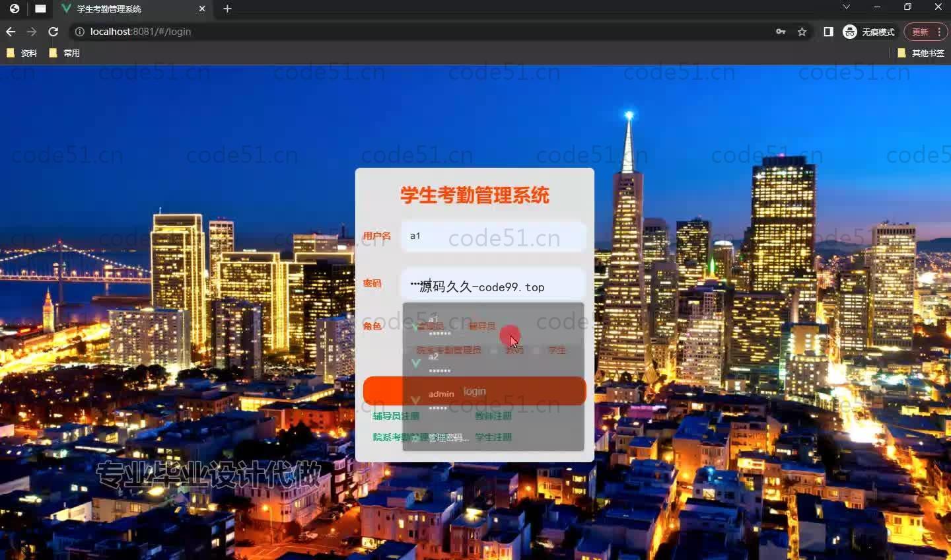
Task: Open the browser side panel
Action: (828, 32)
